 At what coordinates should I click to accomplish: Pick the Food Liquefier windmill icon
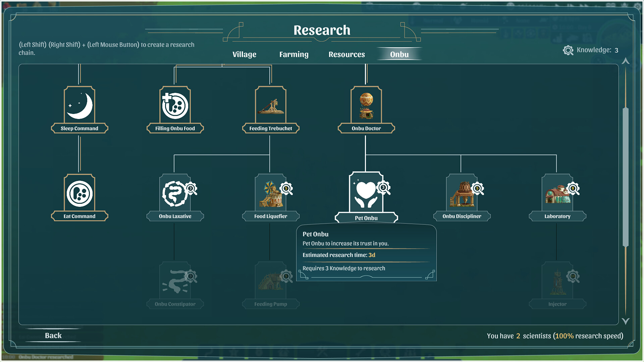270,194
